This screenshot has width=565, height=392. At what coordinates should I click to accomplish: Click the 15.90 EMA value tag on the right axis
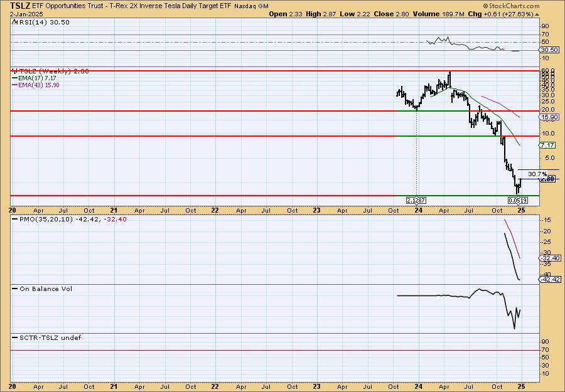tap(550, 117)
